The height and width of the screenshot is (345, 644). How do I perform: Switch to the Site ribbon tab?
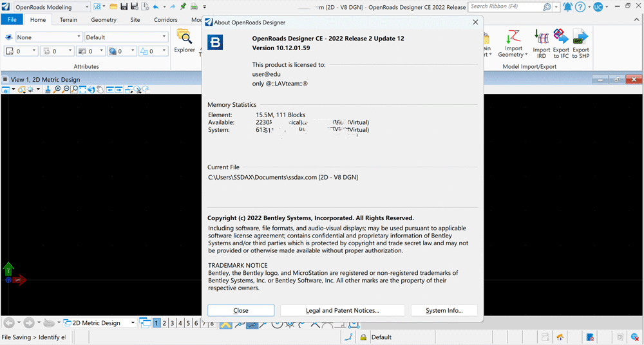click(x=135, y=19)
